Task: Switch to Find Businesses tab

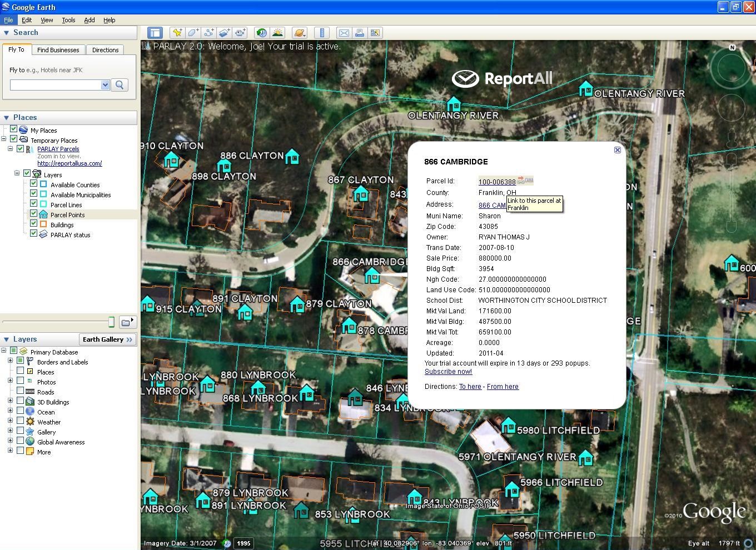Action: click(58, 50)
